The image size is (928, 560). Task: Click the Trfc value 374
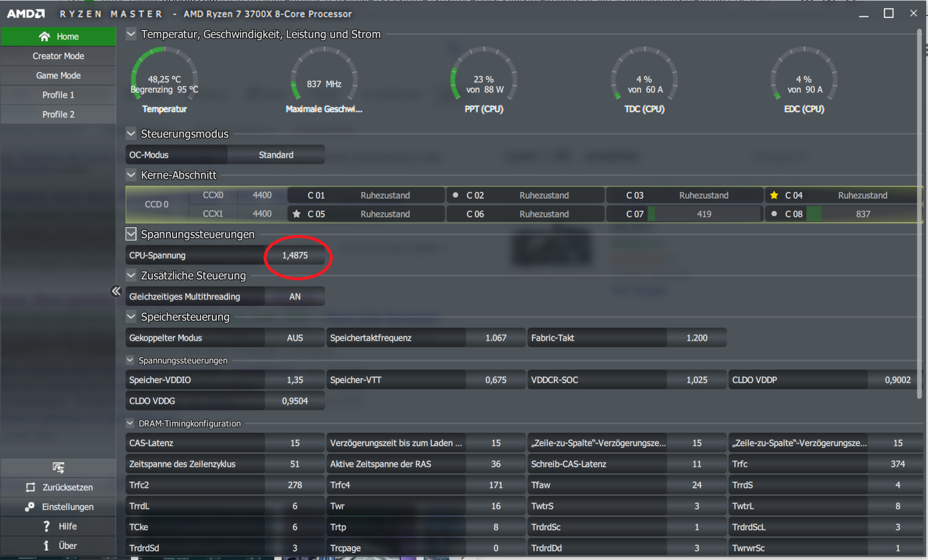pos(897,464)
